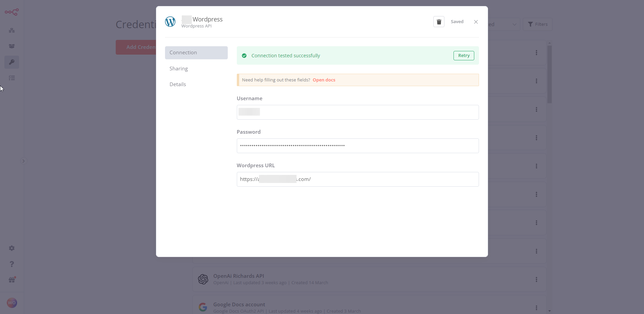Open the Settings gear icon
This screenshot has height=314, width=644.
point(12,248)
